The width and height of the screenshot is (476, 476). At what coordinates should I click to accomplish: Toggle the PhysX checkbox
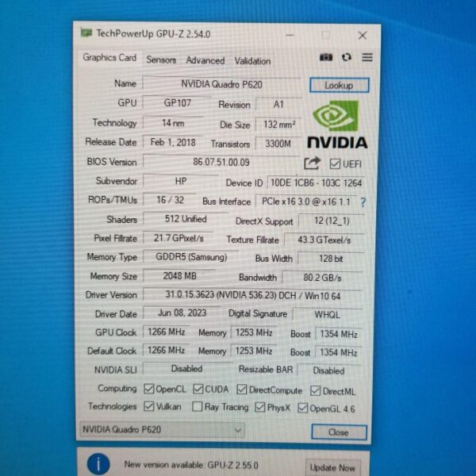pyautogui.click(x=260, y=408)
